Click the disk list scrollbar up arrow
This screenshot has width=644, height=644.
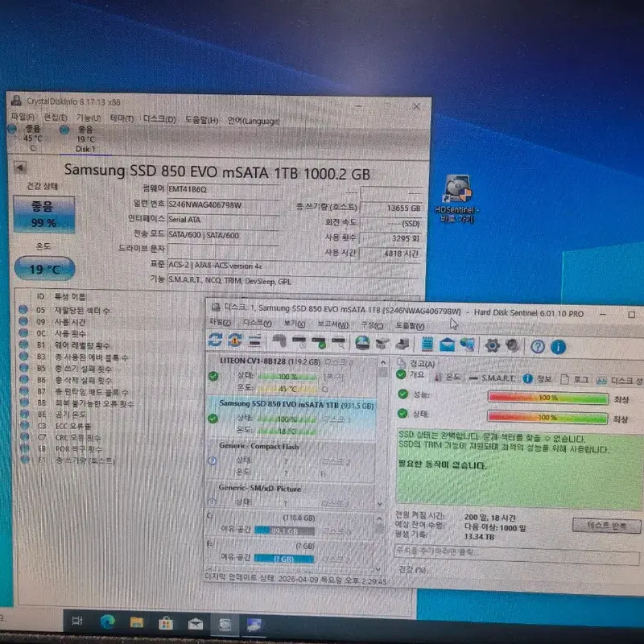click(x=383, y=362)
